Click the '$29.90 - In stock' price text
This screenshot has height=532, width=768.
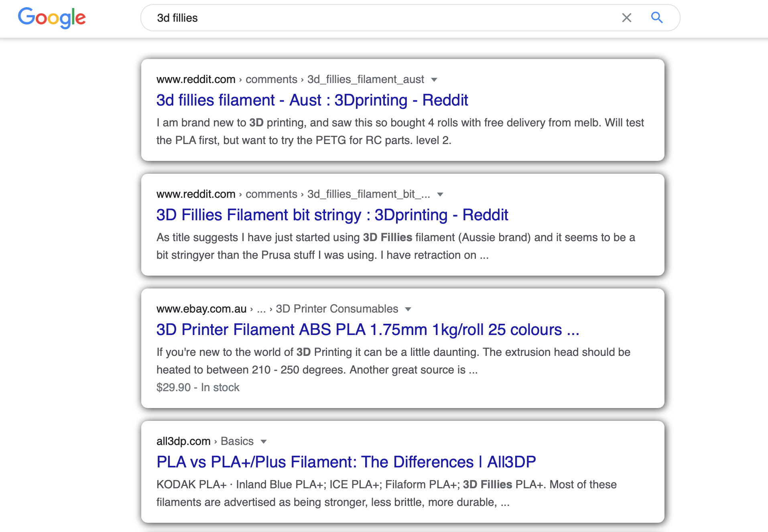click(x=198, y=388)
